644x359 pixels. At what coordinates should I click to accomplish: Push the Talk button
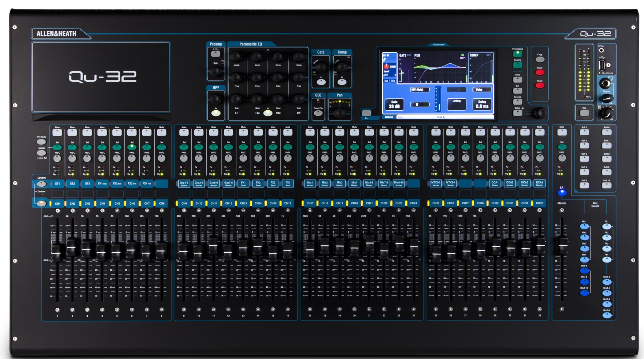[584, 113]
